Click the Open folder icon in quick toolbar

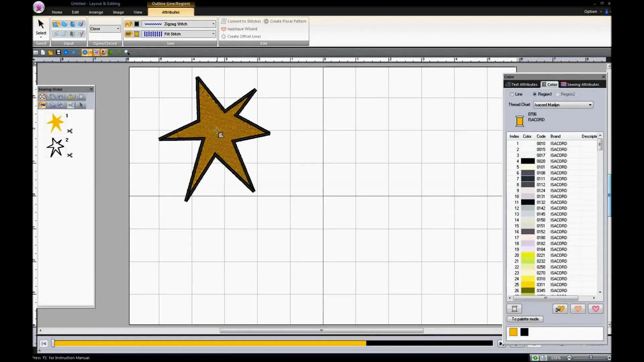pos(51,52)
